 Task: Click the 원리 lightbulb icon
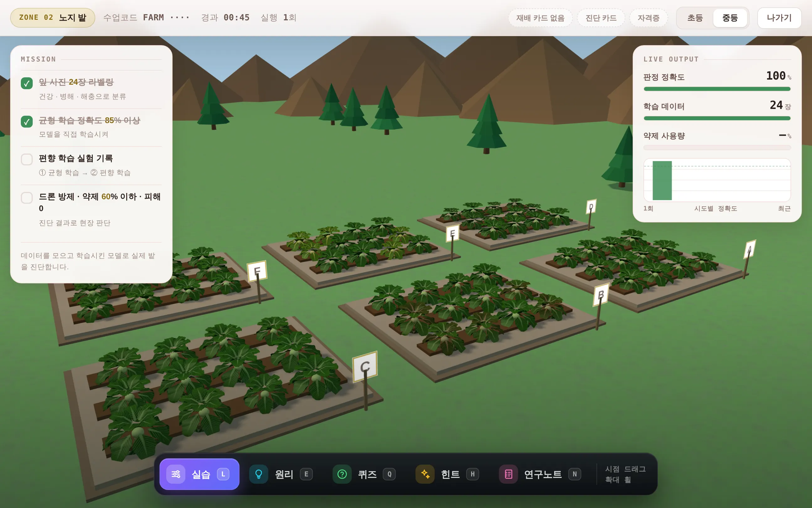point(258,474)
